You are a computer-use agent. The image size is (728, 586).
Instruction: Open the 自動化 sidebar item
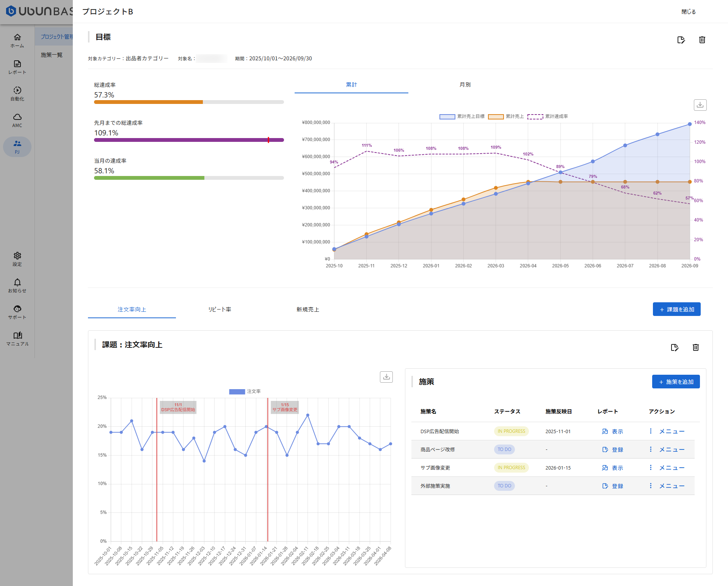(x=17, y=94)
